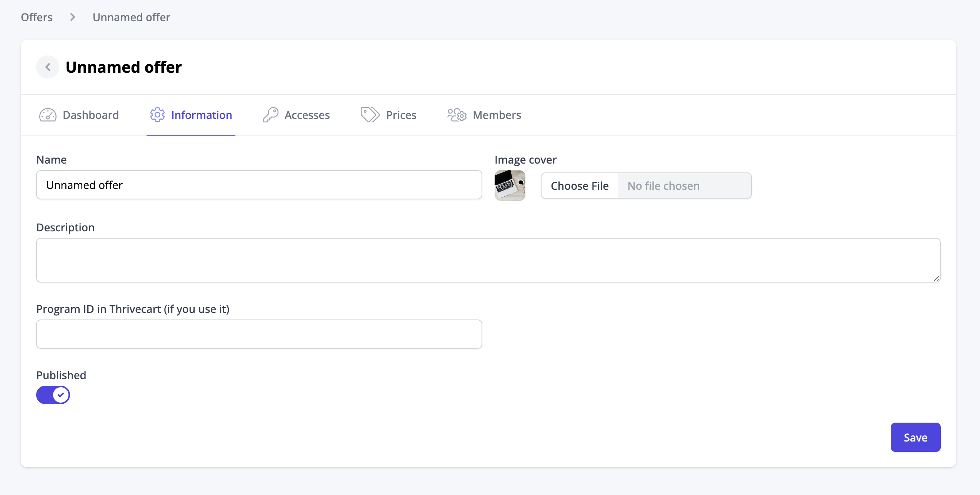Click the back arrow beside Unnamed offer title
Image resolution: width=980 pixels, height=495 pixels.
pyautogui.click(x=48, y=67)
